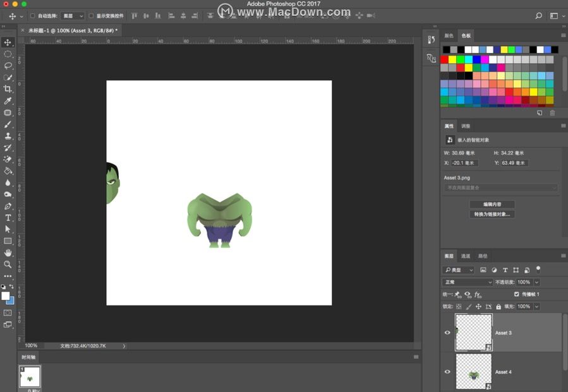Switch to the 路径 panel tab

coord(483,256)
